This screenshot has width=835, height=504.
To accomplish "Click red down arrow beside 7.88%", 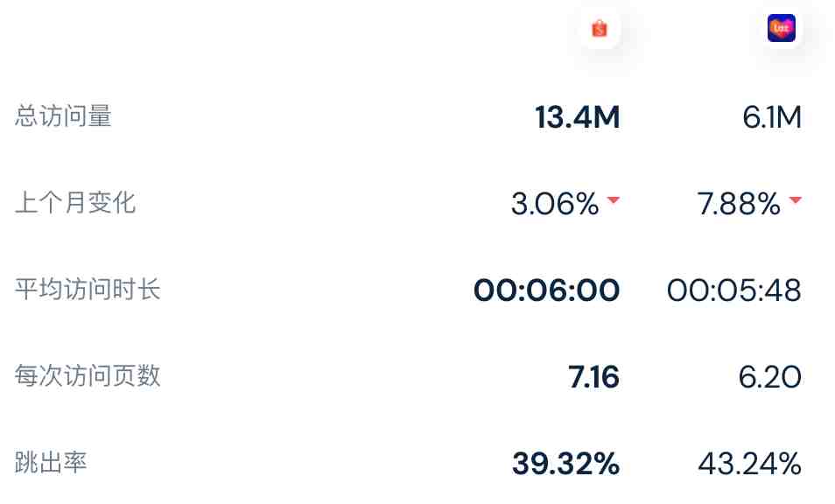I will [796, 200].
